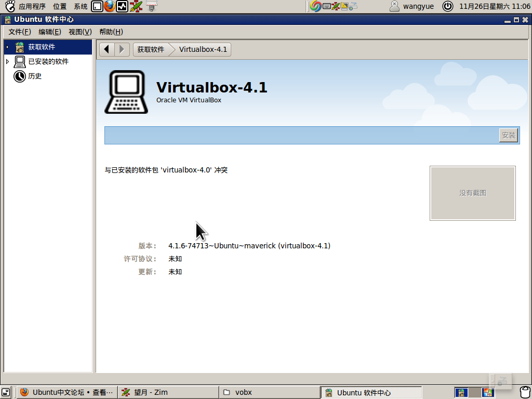
Task: Open the GNOME foot applications menu icon
Action: pyautogui.click(x=10, y=6)
